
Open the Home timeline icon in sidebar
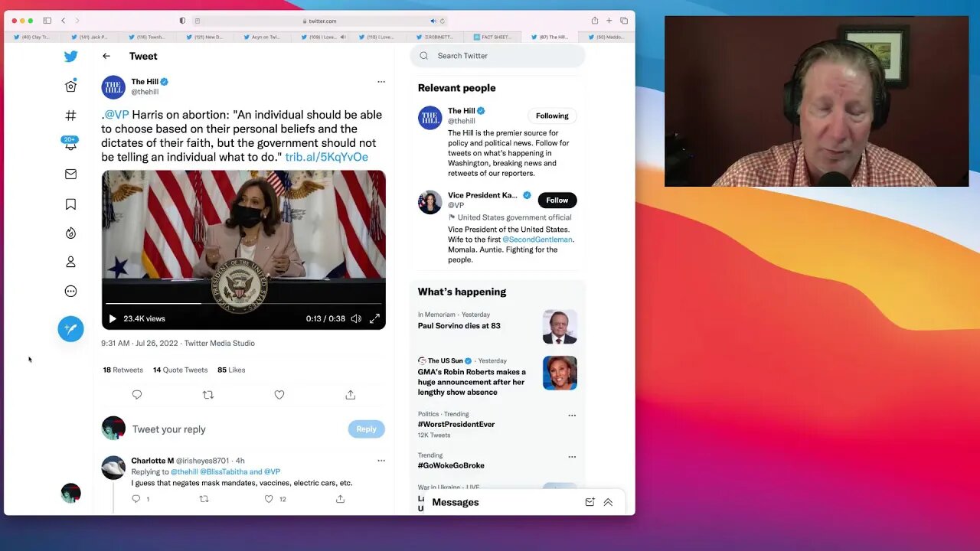(x=70, y=86)
